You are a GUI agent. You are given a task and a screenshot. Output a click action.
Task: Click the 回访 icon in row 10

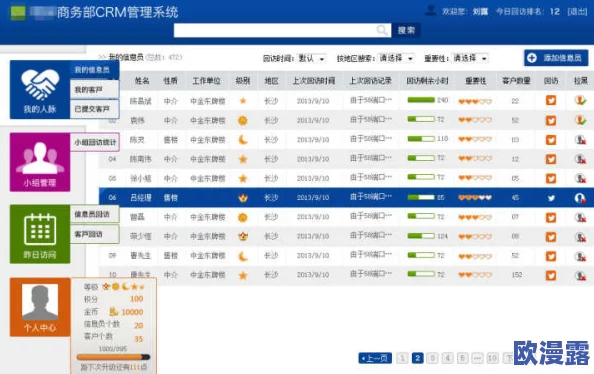coord(551,275)
